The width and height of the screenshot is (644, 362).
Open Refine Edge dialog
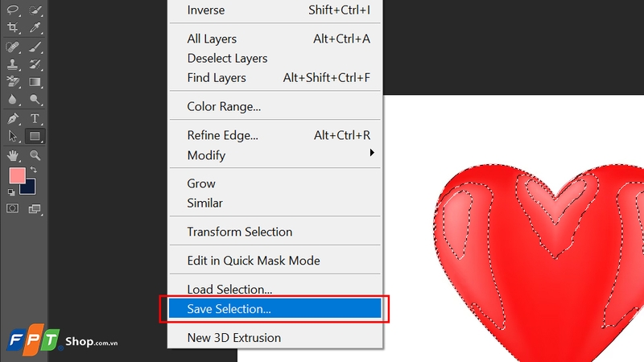275,135
